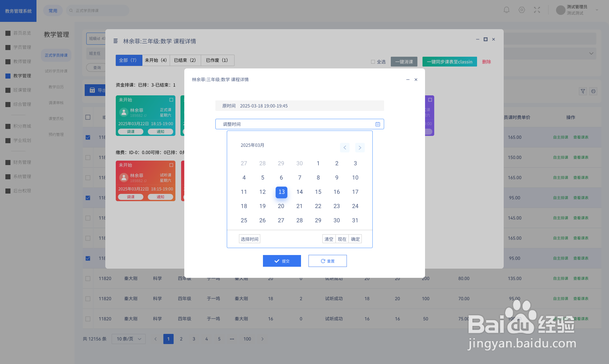
Task: Click the calendar icon in 调整时间 field
Action: click(377, 124)
